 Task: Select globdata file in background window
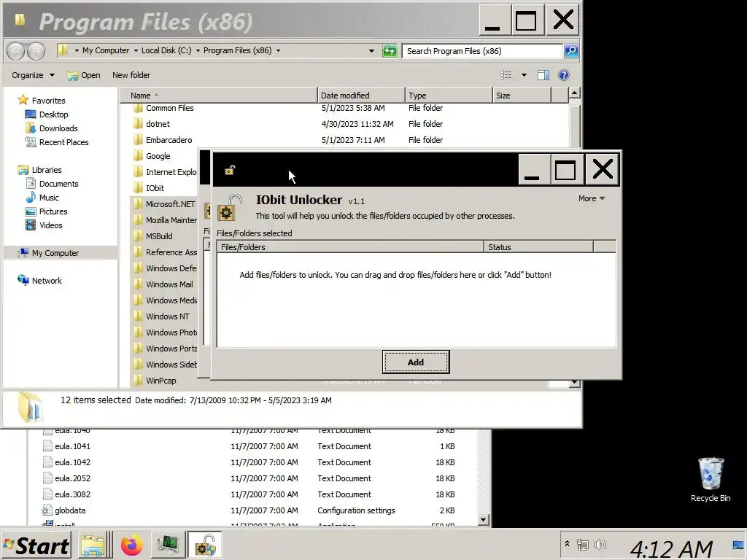coord(70,510)
